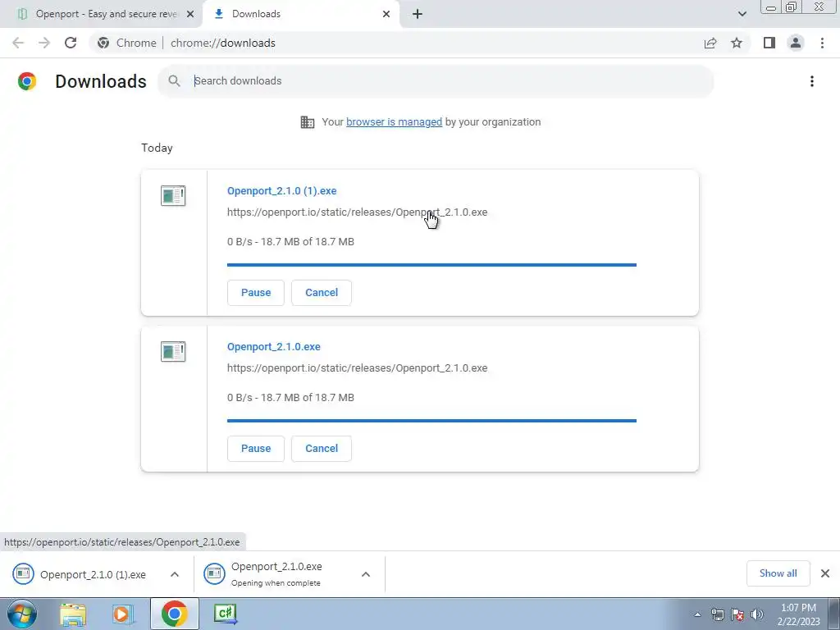This screenshot has width=840, height=630.
Task: Open the Windows Start menu
Action: 22,614
